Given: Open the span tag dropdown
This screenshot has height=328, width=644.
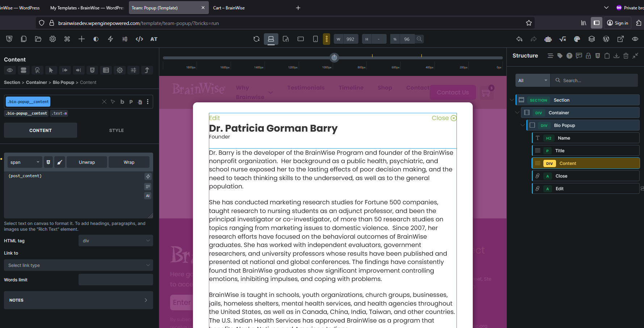Looking at the screenshot, I should tap(25, 162).
